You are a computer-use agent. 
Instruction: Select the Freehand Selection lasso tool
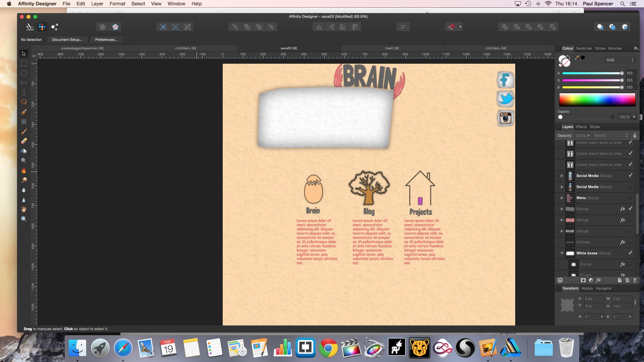[x=24, y=102]
